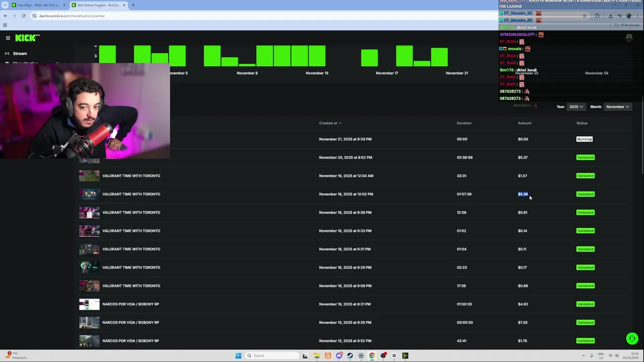This screenshot has height=362, width=644.
Task: Click Validated badge for November 20 stream
Action: click(585, 157)
